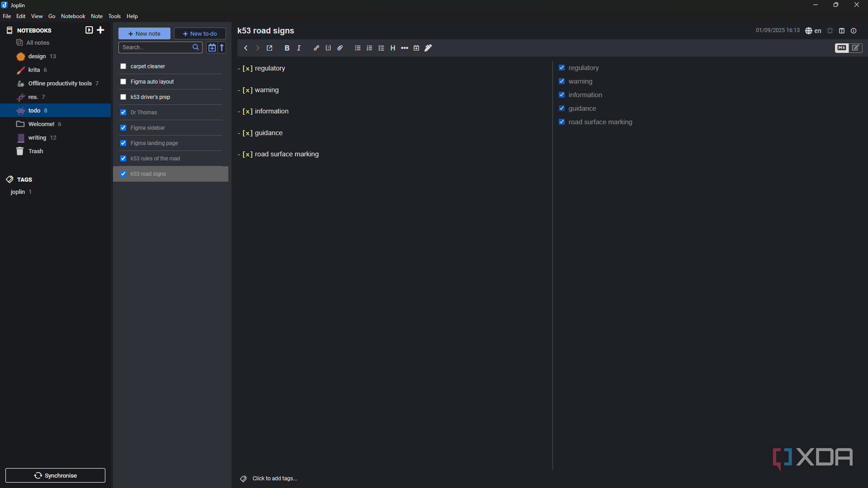Uncheck regulatory in rendered preview
This screenshot has width=868, height=488.
point(561,68)
